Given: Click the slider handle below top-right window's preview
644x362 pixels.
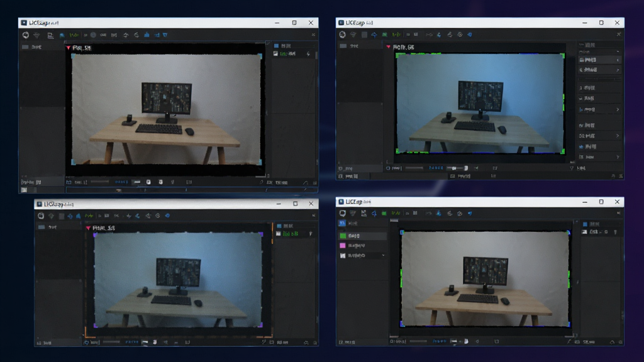Looking at the screenshot, I should (466, 168).
